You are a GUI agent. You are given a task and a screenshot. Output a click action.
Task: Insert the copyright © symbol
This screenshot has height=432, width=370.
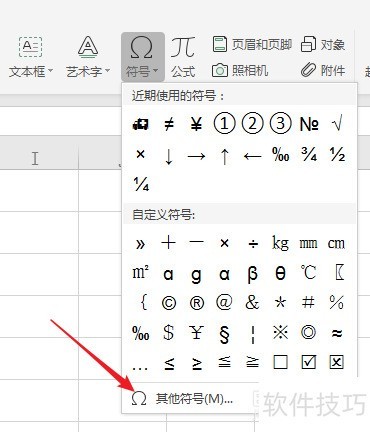[169, 303]
